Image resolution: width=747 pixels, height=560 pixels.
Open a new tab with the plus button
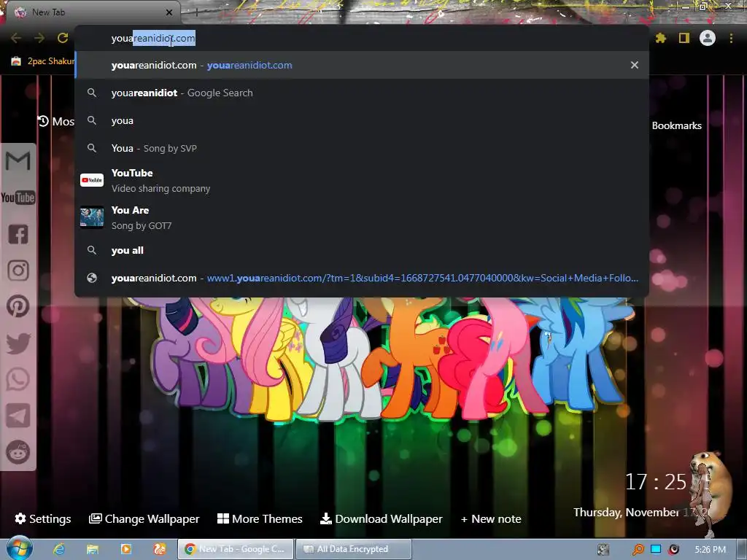[196, 12]
